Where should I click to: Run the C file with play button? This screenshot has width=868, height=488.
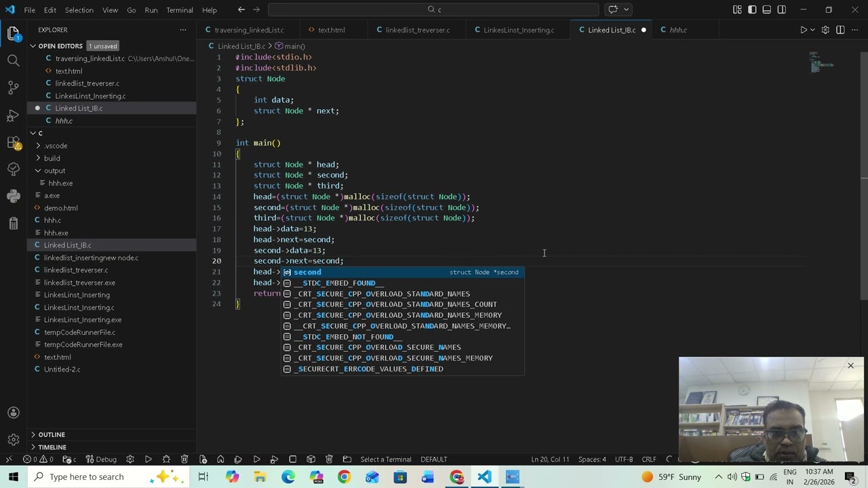pos(804,30)
